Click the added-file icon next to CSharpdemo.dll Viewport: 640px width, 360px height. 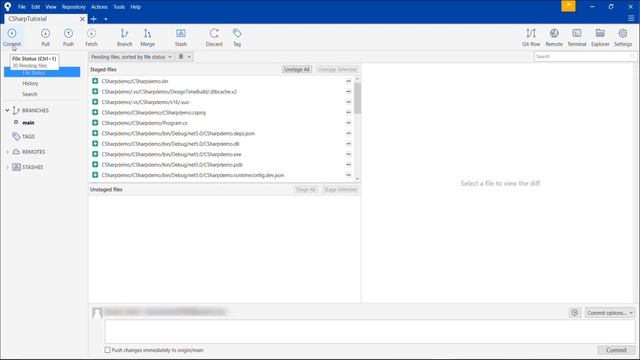coord(95,144)
